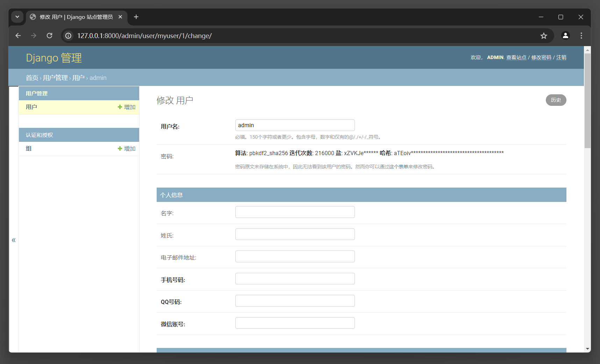Bookmark this page with the star icon
This screenshot has width=600, height=364.
544,36
